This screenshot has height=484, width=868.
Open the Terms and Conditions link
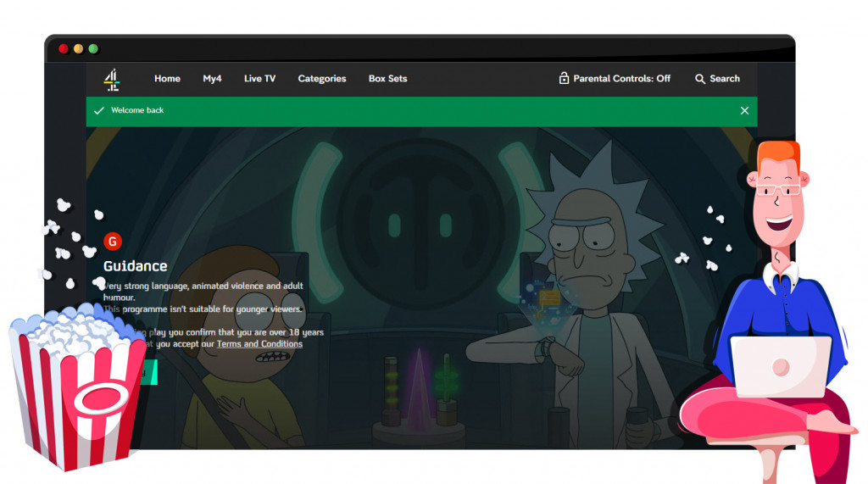259,344
